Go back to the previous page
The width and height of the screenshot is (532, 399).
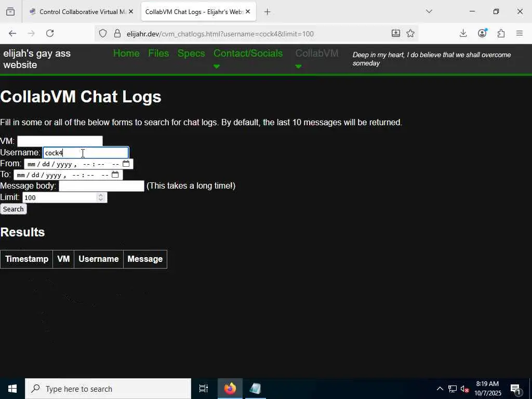point(12,33)
